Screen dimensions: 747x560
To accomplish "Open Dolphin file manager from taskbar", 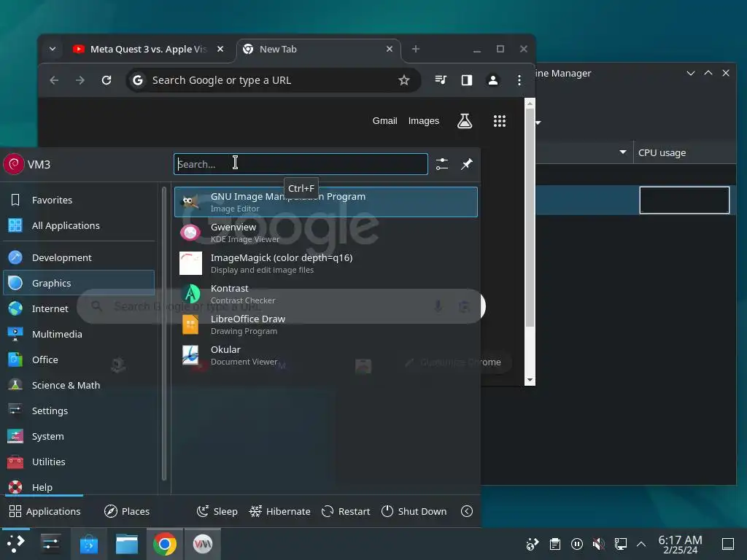I will (x=127, y=544).
